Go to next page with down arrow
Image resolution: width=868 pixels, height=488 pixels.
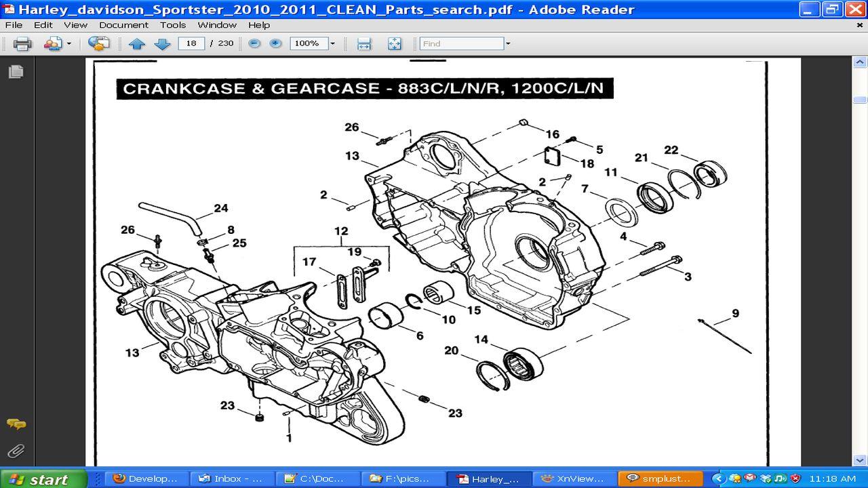pos(162,44)
